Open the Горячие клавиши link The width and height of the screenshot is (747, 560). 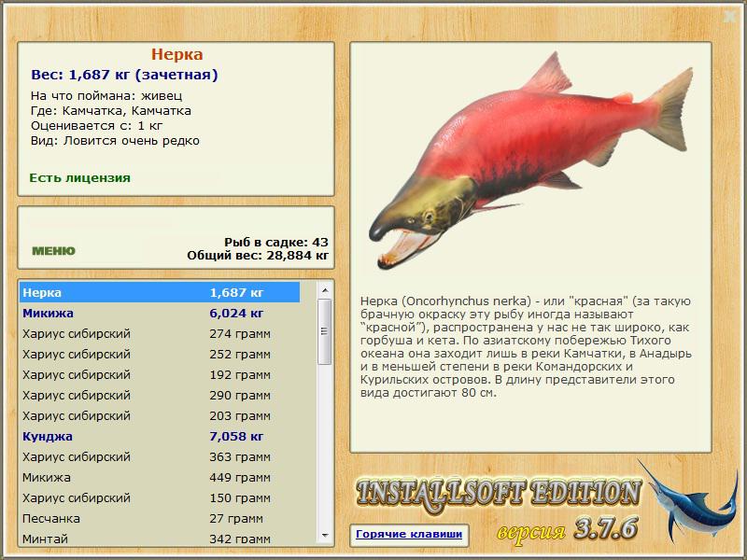click(409, 534)
